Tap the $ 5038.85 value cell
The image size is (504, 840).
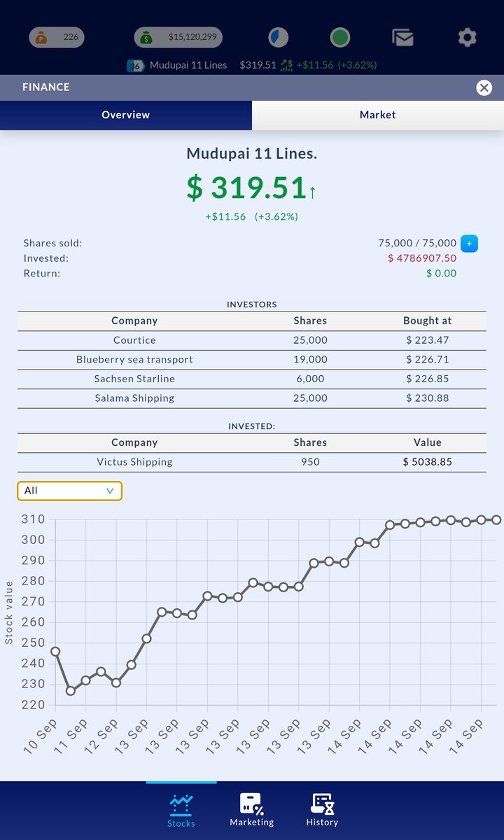click(x=428, y=462)
